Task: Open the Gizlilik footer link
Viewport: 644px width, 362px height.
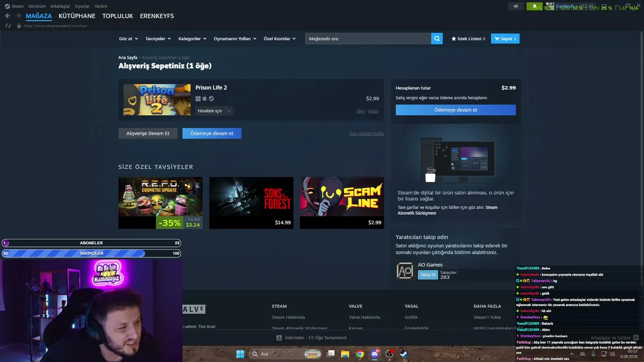Action: [411, 317]
